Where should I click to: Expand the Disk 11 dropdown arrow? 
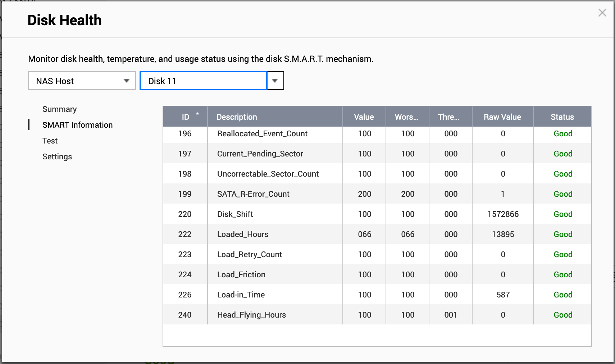pos(275,81)
